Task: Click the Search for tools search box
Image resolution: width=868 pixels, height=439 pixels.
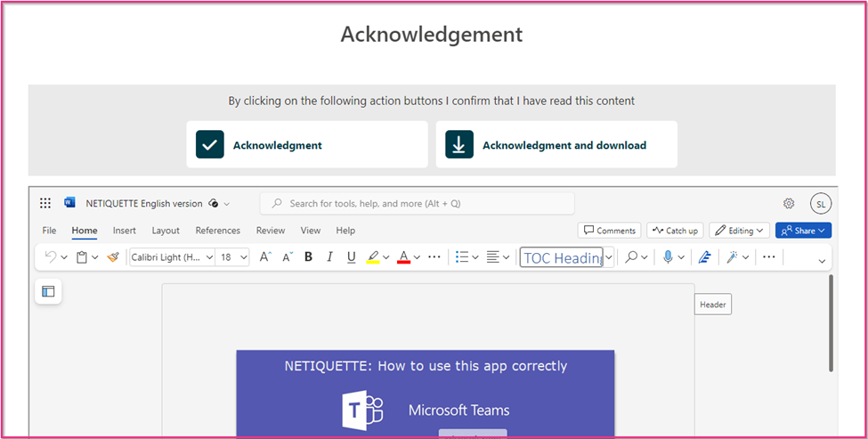Action: point(417,203)
